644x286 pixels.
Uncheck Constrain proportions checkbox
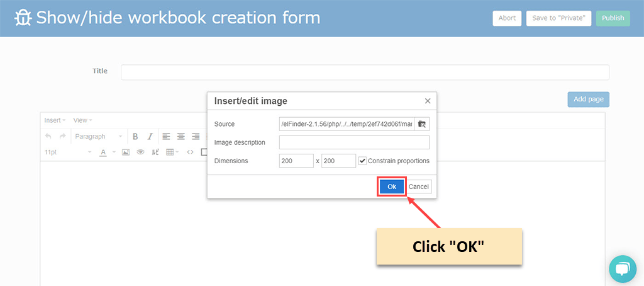363,161
